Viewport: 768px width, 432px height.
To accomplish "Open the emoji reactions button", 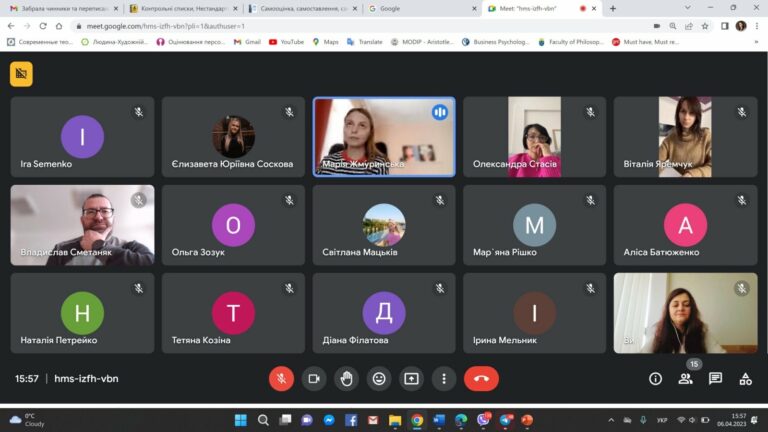I will point(379,379).
